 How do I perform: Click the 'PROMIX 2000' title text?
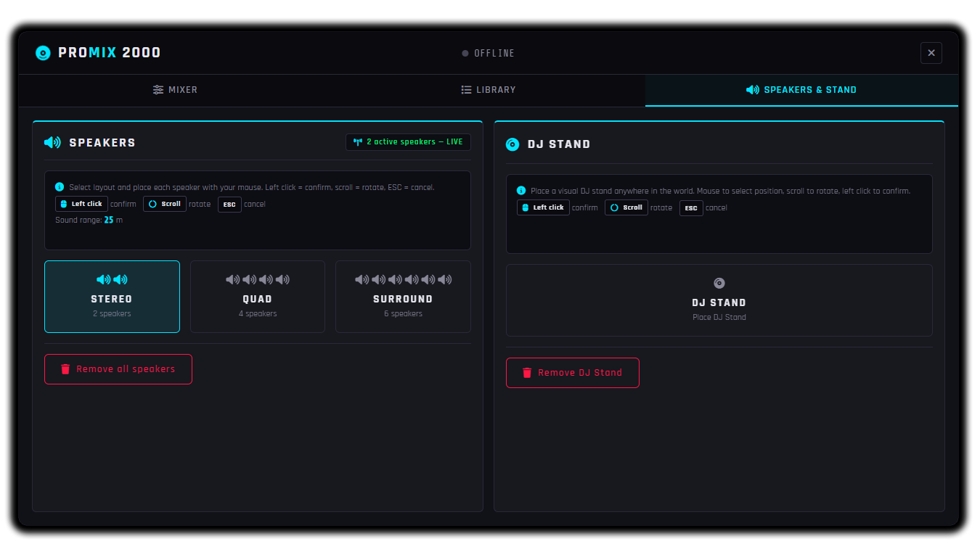click(x=110, y=53)
